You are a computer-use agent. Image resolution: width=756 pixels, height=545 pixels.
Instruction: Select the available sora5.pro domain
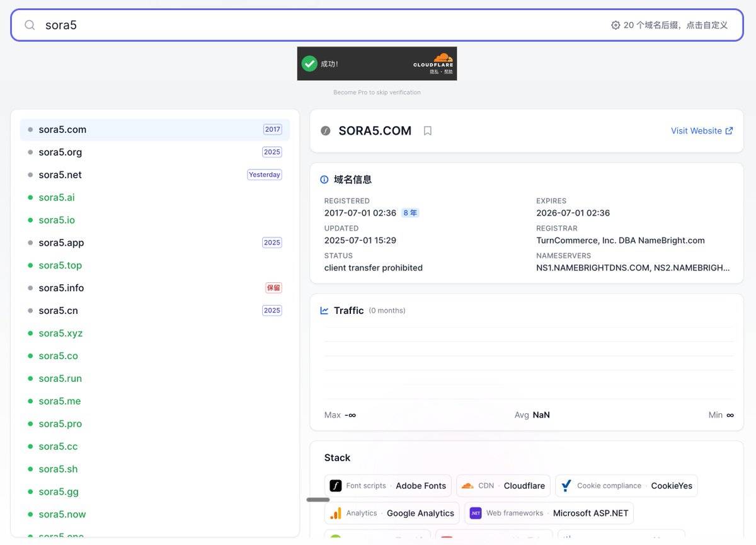(155, 424)
